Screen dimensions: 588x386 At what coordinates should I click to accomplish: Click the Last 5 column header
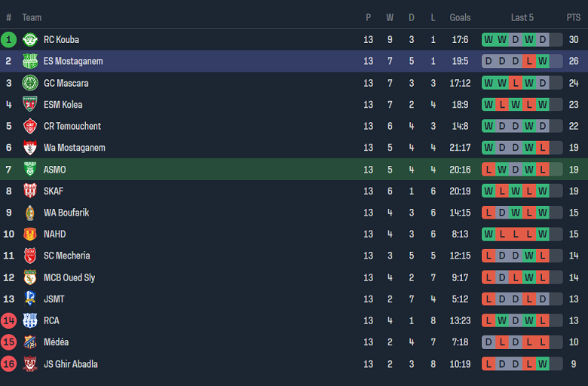coord(522,17)
